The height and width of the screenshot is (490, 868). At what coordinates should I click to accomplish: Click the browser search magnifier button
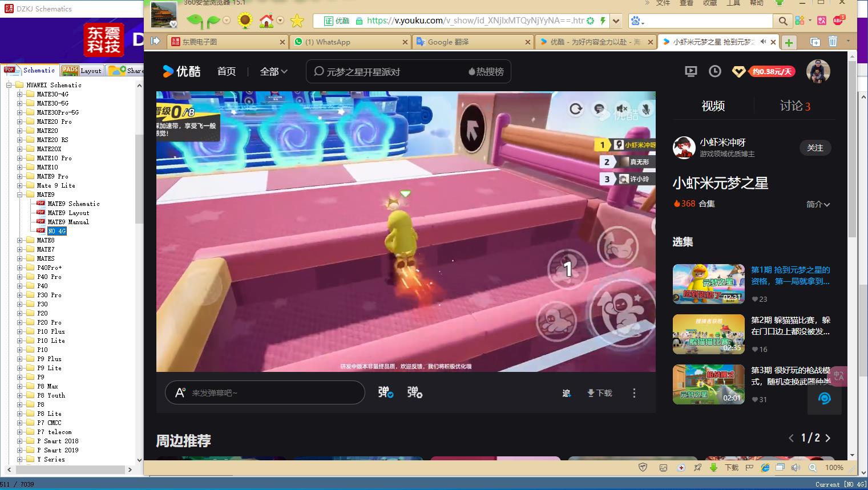(x=783, y=21)
